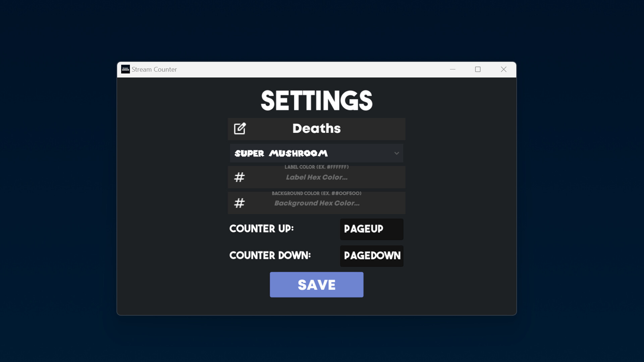Click the # symbol above Label Hex Color

point(239,177)
